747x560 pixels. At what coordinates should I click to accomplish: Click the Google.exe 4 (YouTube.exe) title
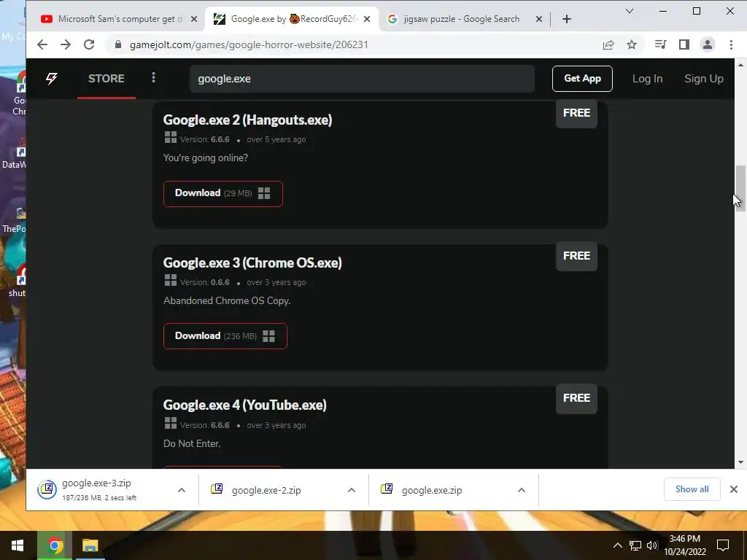coord(245,405)
